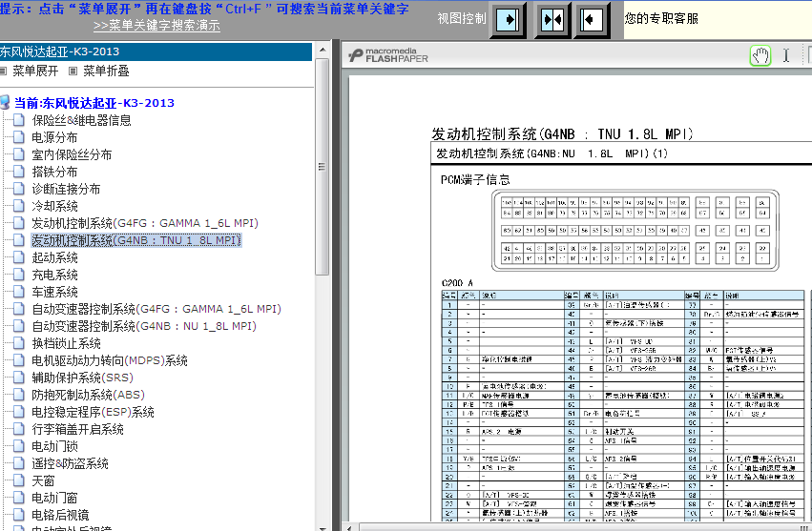Open 车速系统 tree item

pos(54,292)
